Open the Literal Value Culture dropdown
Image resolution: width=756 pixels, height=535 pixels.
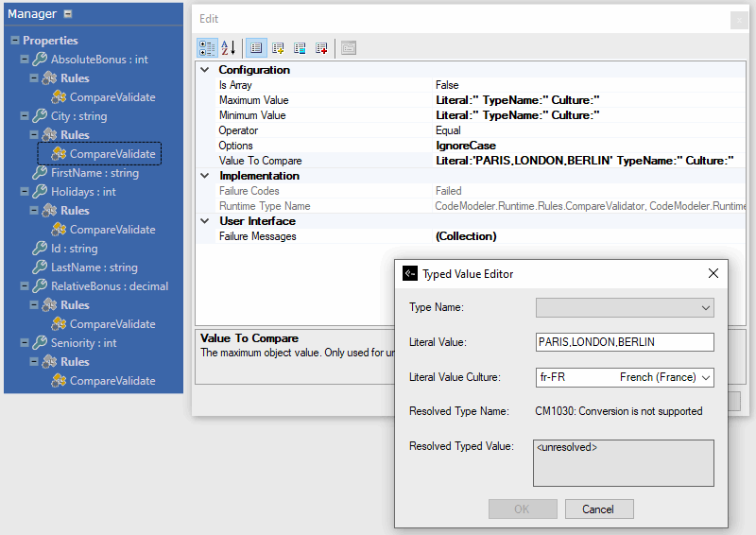click(706, 377)
